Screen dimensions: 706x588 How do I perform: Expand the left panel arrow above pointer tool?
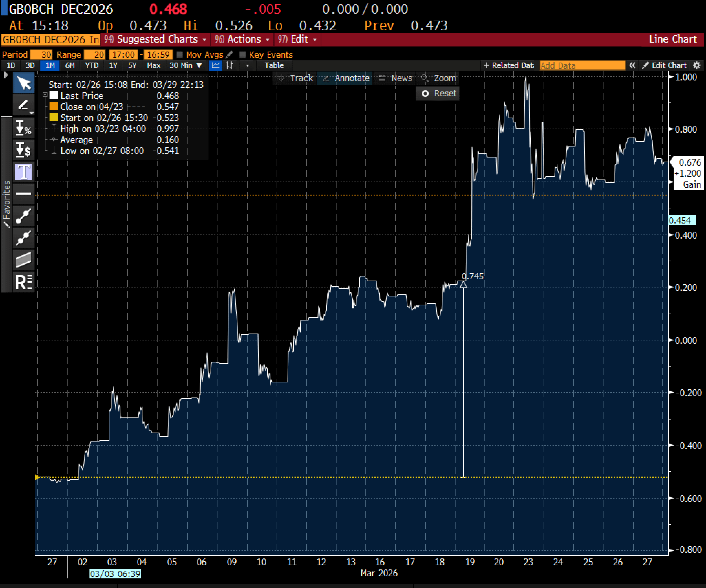6,75
